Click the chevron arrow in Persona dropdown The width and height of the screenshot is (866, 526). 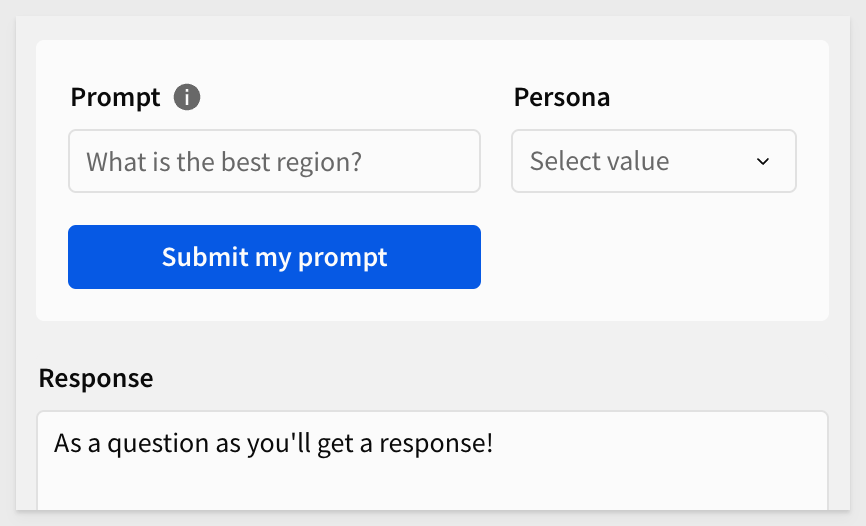tap(763, 161)
